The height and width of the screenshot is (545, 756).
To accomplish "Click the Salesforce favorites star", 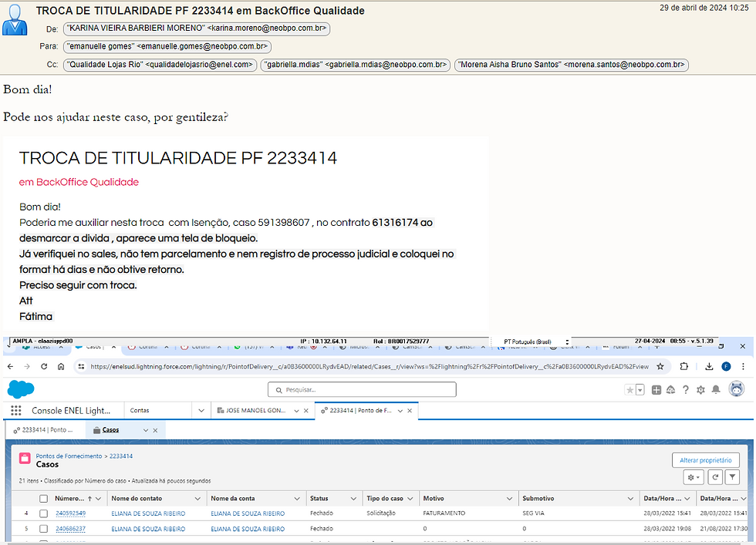I will (x=629, y=390).
